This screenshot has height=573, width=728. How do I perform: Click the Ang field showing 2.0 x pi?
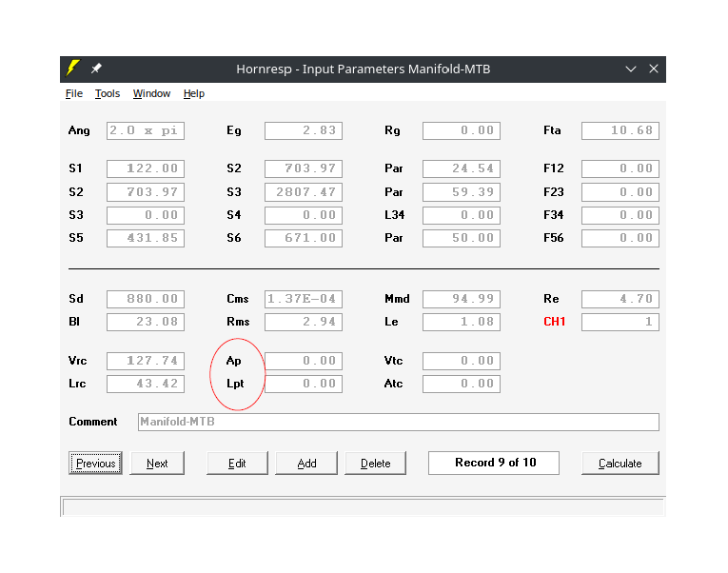click(x=146, y=131)
